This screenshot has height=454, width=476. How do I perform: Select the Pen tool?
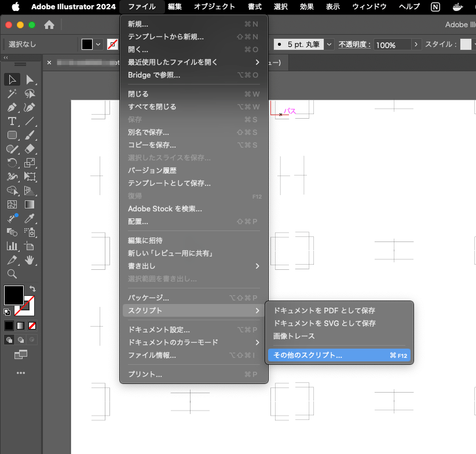pos(12,108)
